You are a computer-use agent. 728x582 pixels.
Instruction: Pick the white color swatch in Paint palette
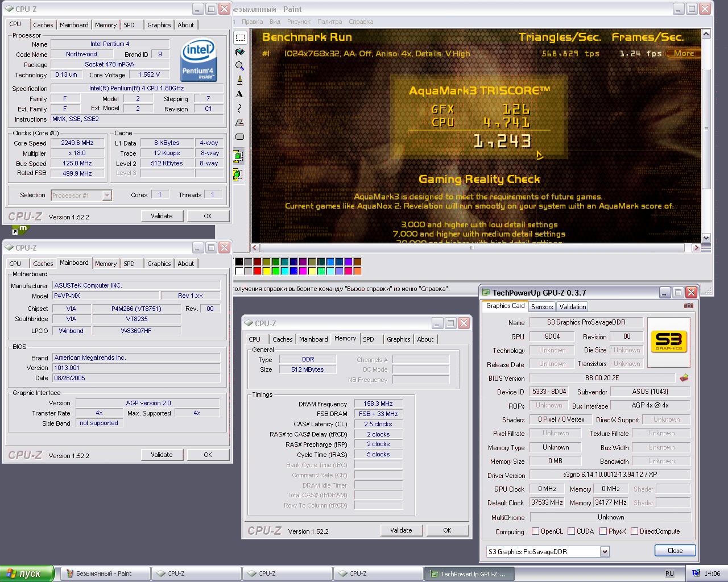pos(239,271)
